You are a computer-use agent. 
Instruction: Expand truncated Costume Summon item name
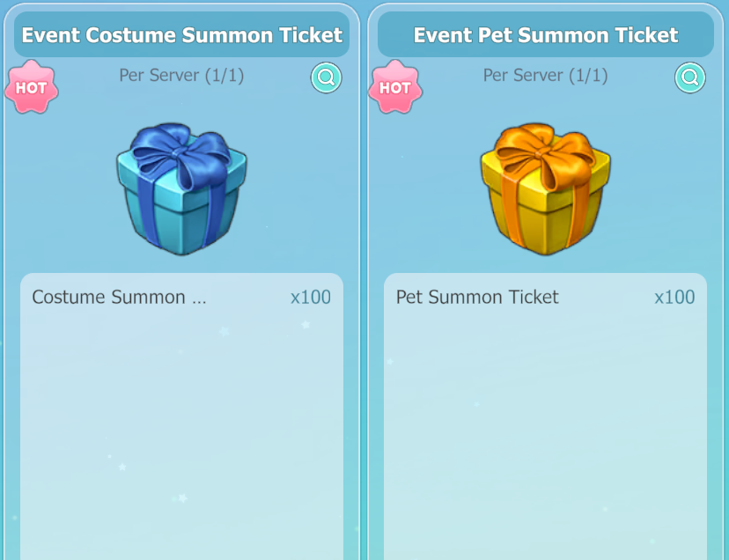(x=119, y=297)
